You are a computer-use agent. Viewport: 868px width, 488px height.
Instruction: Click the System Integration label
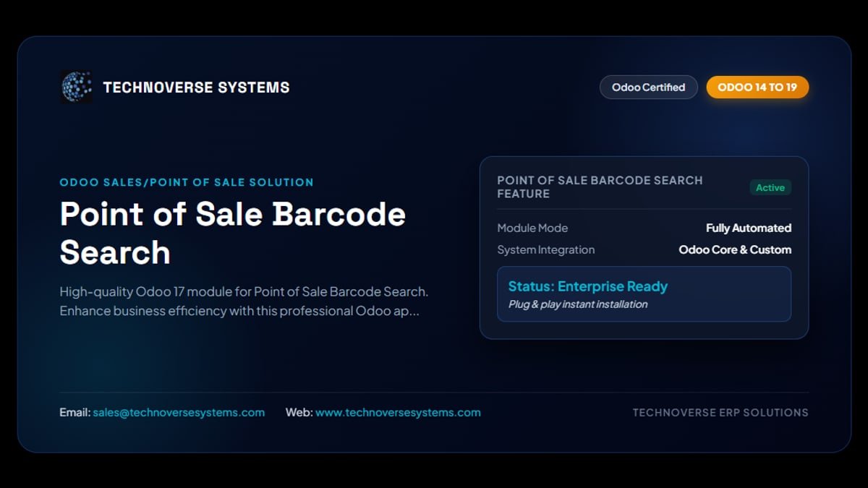click(x=546, y=249)
